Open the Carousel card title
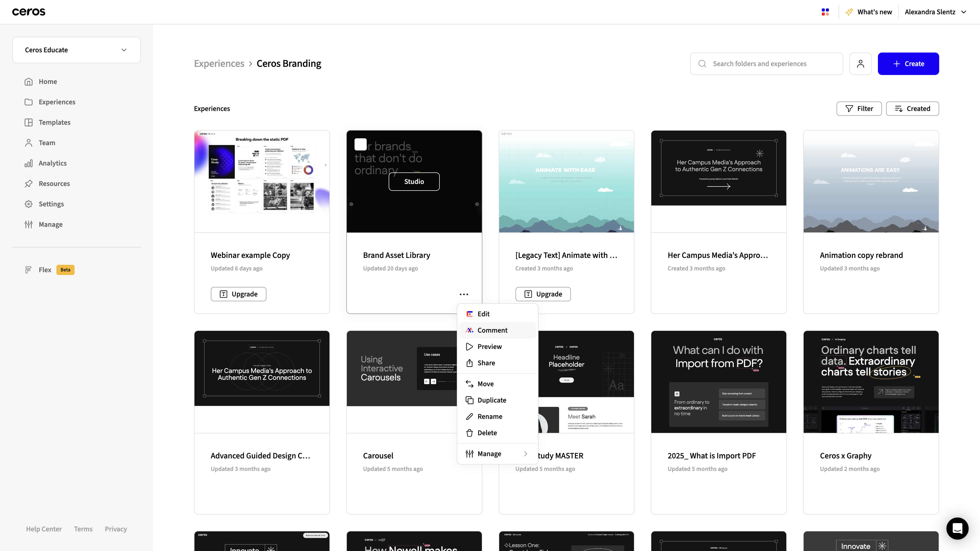This screenshot has height=551, width=980. (x=378, y=456)
